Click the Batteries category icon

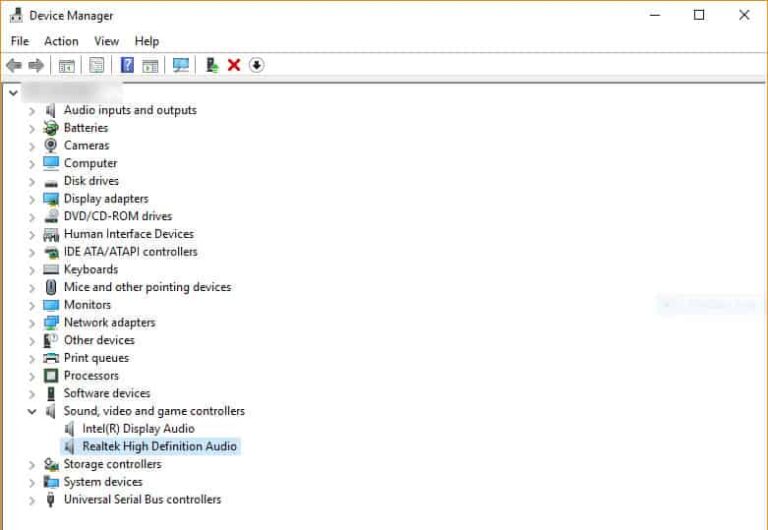[x=50, y=128]
